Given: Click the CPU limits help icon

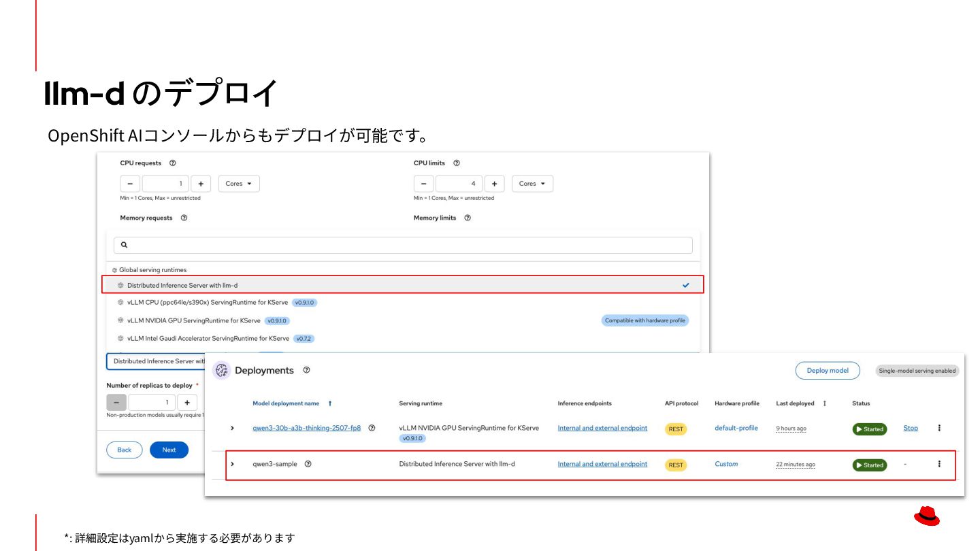Looking at the screenshot, I should [457, 163].
